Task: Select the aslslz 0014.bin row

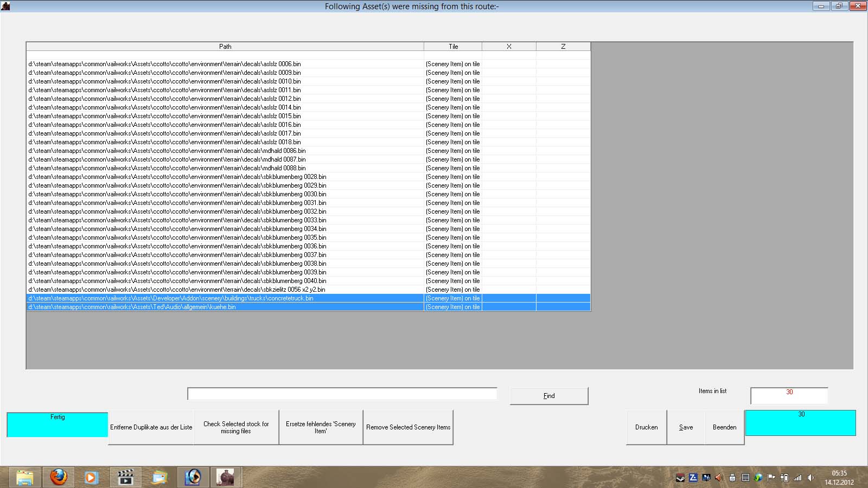Action: [308, 107]
